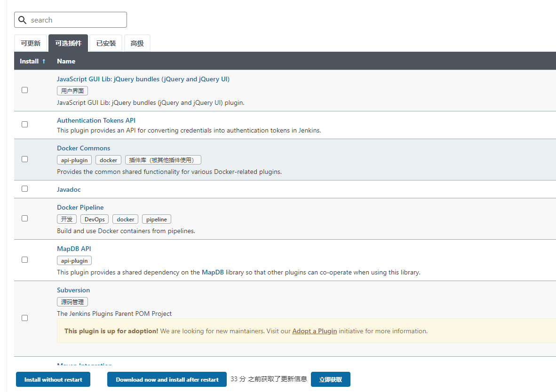The height and width of the screenshot is (392, 556).
Task: Enable the Javadoc plugin checkbox
Action: (25, 189)
